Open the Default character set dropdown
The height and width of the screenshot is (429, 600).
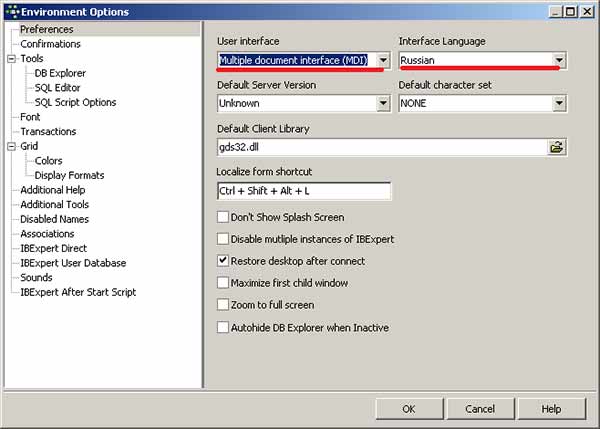(559, 103)
